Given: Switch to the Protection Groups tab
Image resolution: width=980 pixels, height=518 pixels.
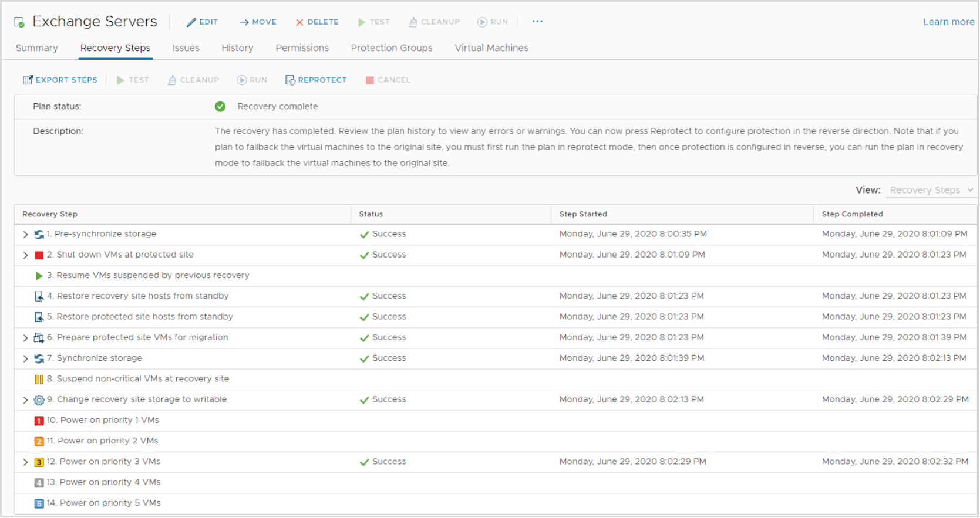Looking at the screenshot, I should (392, 48).
